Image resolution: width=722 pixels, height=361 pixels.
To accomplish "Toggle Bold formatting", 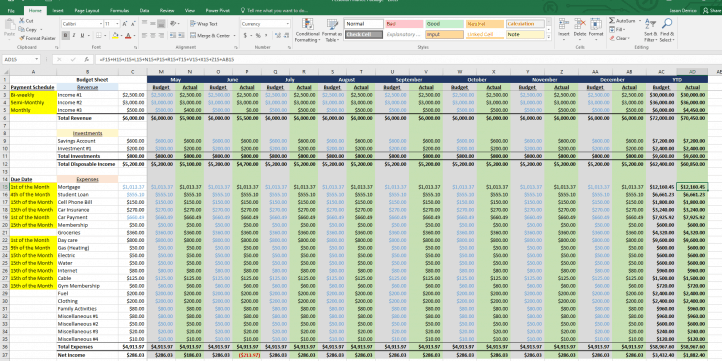I will (66, 35).
